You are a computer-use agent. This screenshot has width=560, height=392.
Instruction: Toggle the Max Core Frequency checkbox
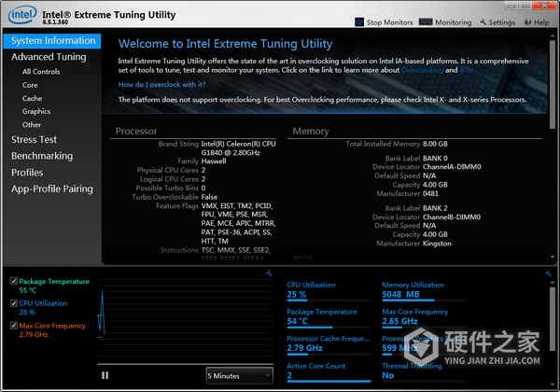point(14,325)
